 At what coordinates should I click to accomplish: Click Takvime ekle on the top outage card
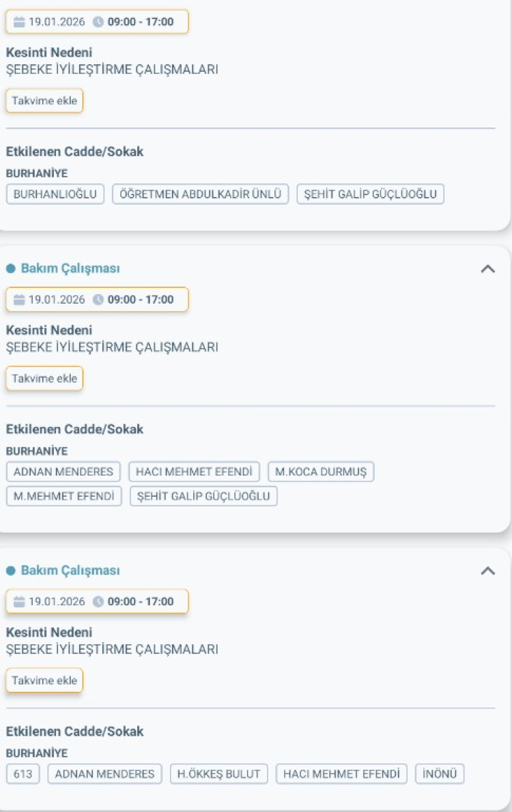point(44,100)
